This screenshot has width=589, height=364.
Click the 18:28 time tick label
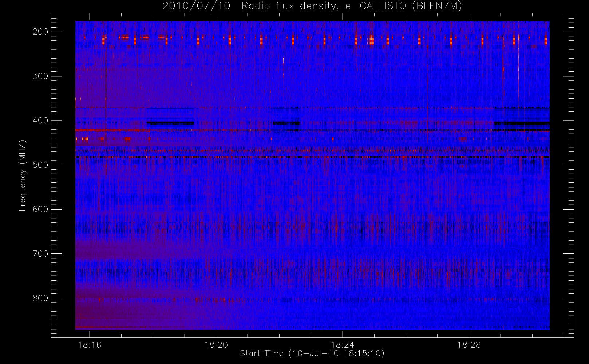coord(469,345)
